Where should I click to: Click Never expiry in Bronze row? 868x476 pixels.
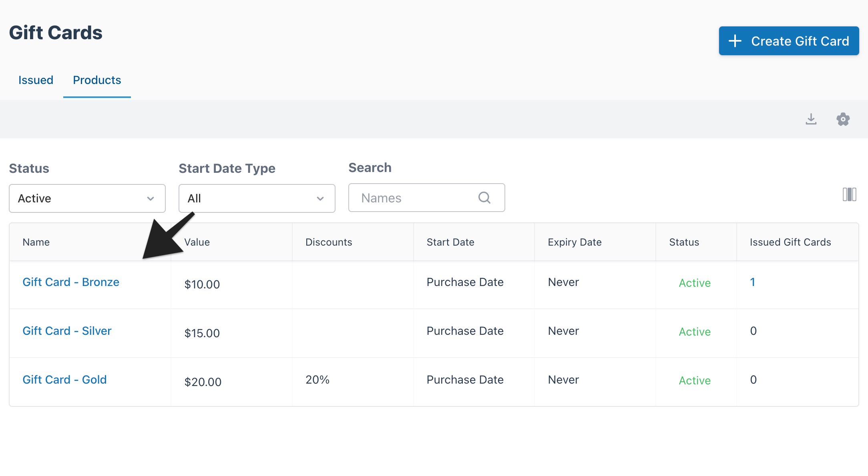point(563,282)
